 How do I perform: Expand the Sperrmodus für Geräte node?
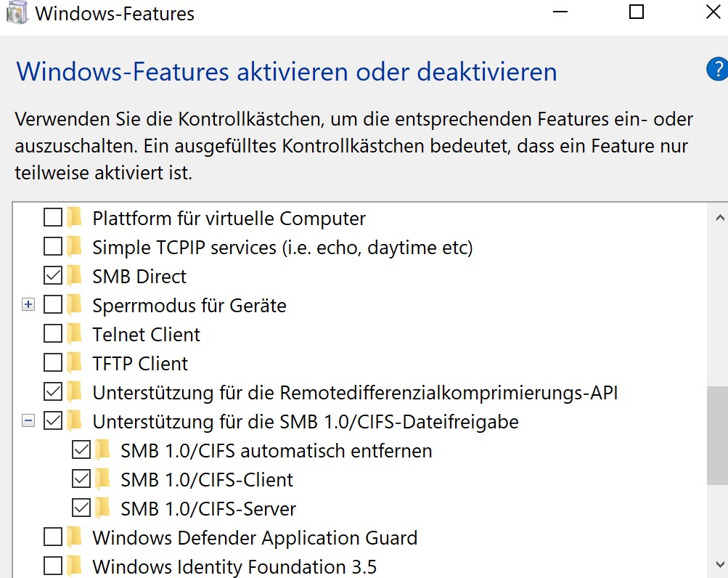click(28, 304)
